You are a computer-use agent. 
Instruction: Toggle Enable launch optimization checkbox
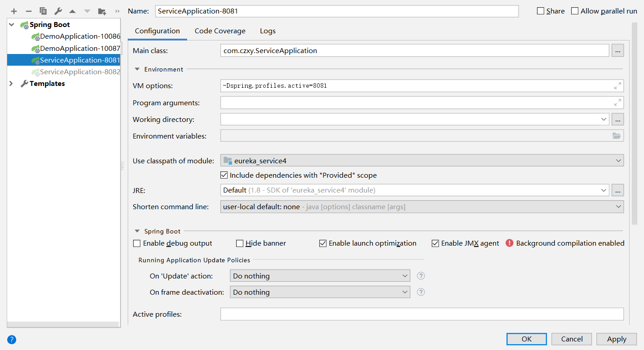[x=322, y=243]
